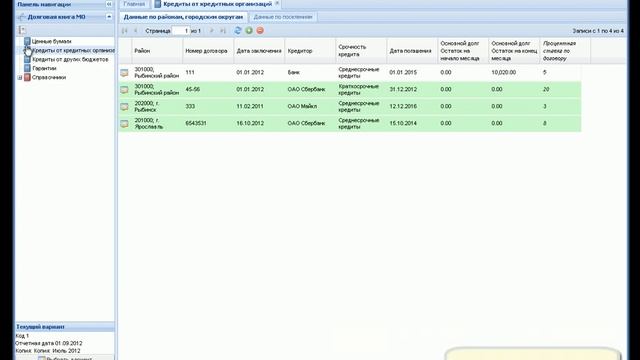Click the contract number cell 45-56
Viewport: 640px width, 360px height.
[193, 89]
